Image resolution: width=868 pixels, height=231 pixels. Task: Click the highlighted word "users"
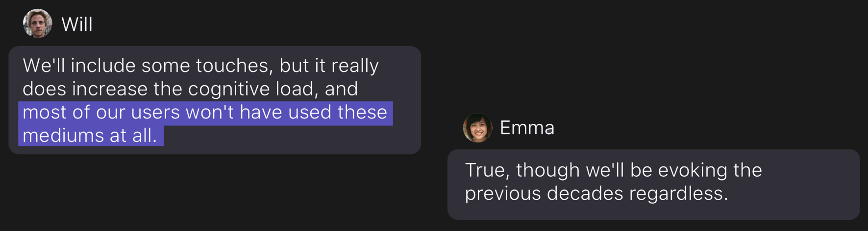pyautogui.click(x=155, y=113)
